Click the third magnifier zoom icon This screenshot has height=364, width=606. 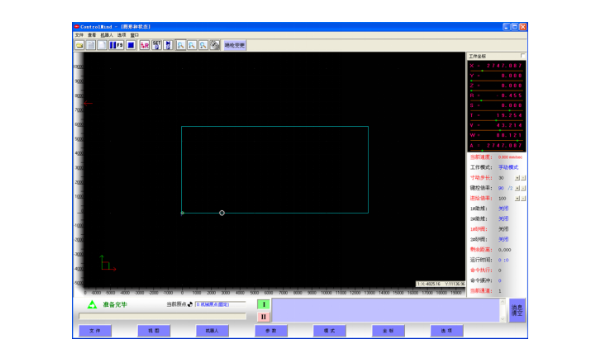tap(203, 45)
